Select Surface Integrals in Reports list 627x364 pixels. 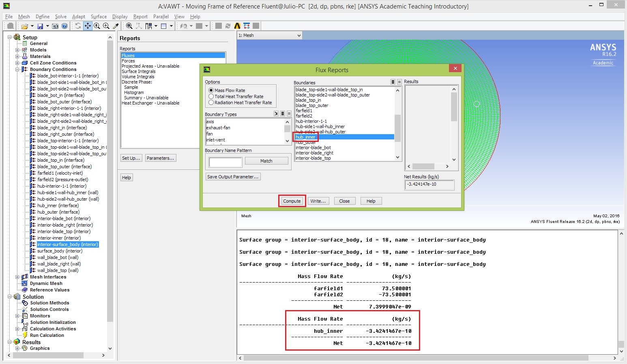coord(139,71)
